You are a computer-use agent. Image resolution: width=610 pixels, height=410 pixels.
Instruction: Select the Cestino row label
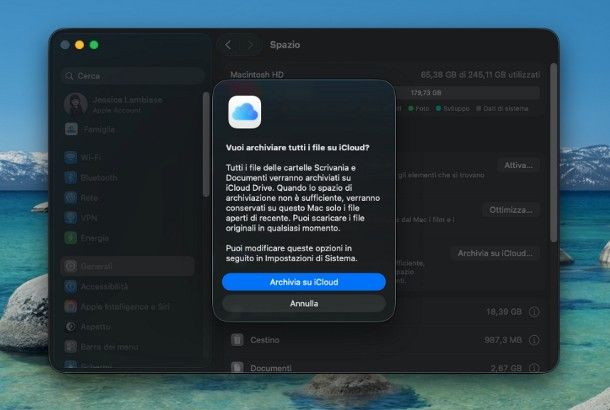265,340
